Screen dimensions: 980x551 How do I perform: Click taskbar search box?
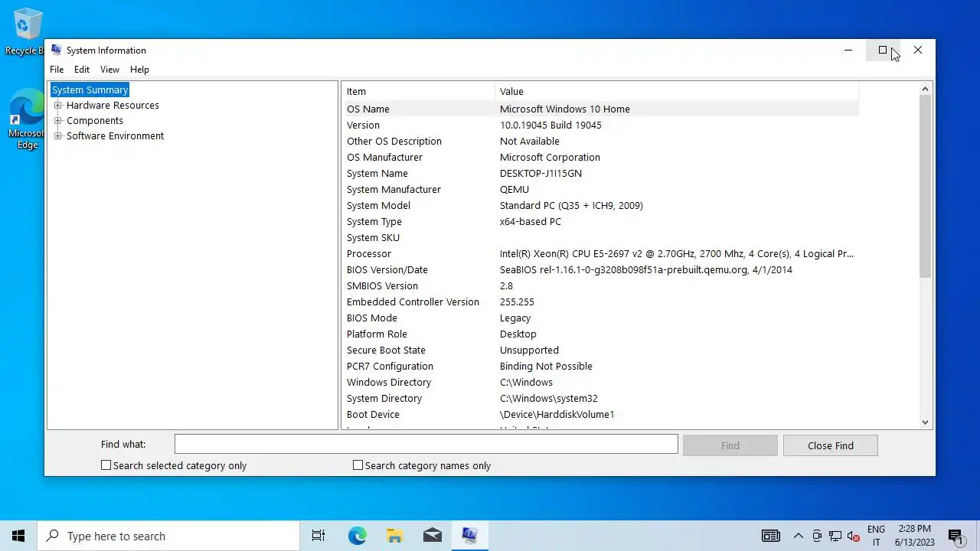tap(168, 536)
